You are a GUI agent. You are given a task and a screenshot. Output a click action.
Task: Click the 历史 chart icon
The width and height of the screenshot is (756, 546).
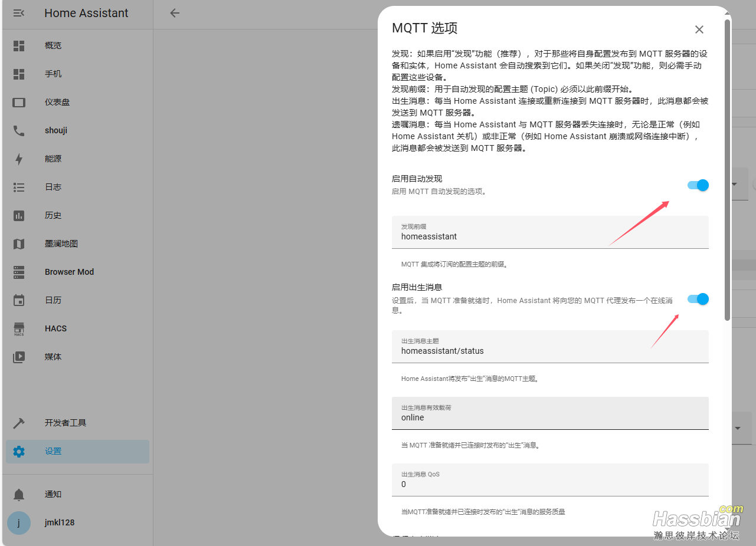tap(19, 215)
